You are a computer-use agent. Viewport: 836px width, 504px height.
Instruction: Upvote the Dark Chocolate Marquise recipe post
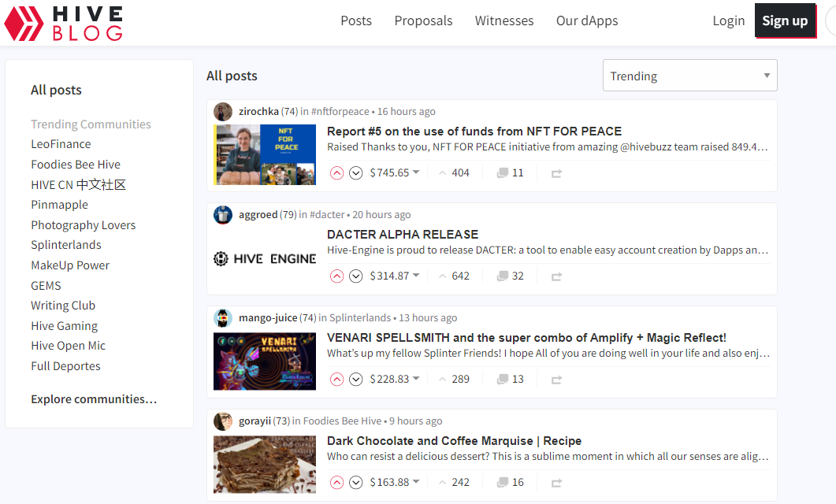tap(336, 482)
